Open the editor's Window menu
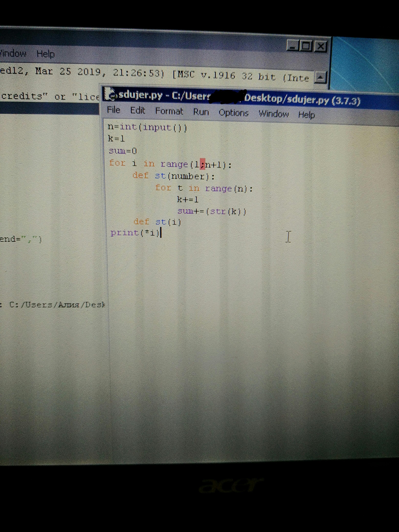The image size is (399, 532). coord(273,114)
